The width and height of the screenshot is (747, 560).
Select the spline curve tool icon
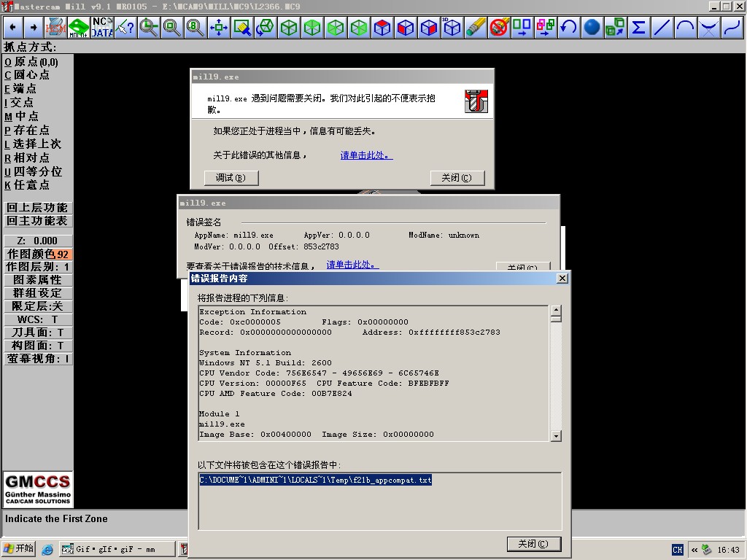click(732, 28)
